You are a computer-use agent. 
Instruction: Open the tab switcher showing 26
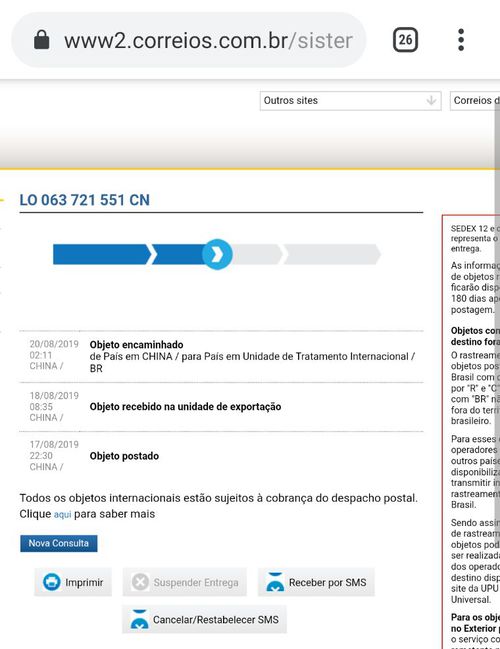point(405,40)
